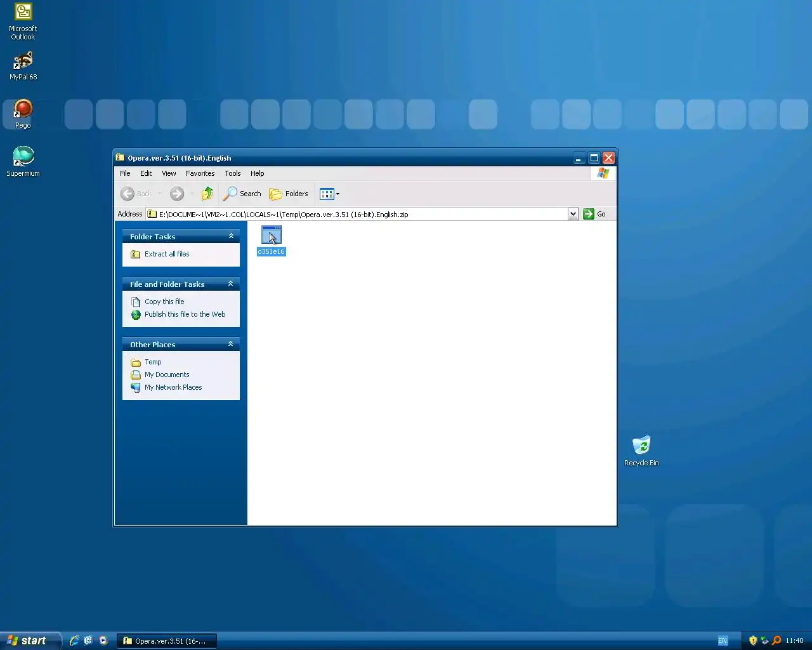
Task: Click the 11:40 system clock
Action: pyautogui.click(x=794, y=641)
